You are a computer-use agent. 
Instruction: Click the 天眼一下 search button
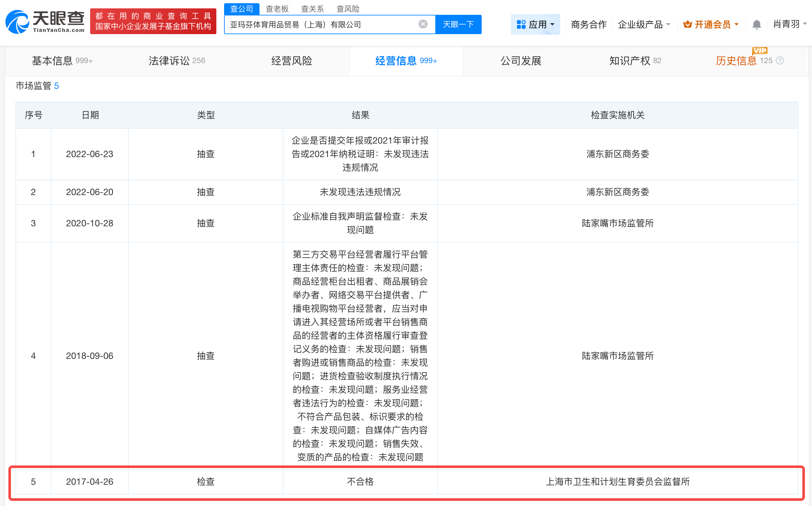click(x=458, y=24)
